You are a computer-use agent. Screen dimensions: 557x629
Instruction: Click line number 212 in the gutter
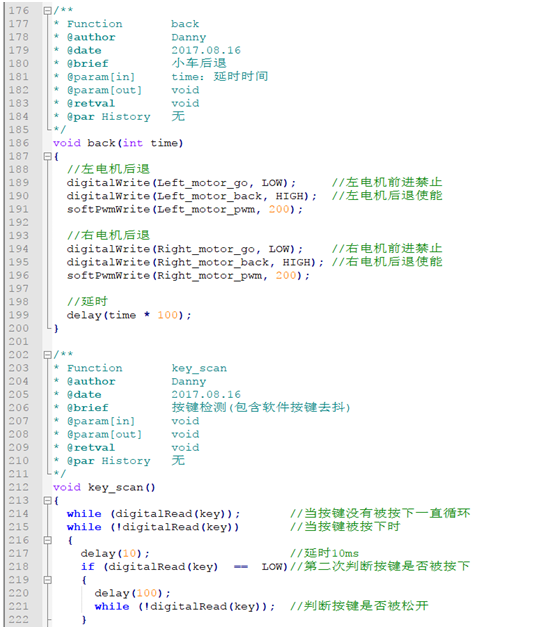[x=19, y=487]
